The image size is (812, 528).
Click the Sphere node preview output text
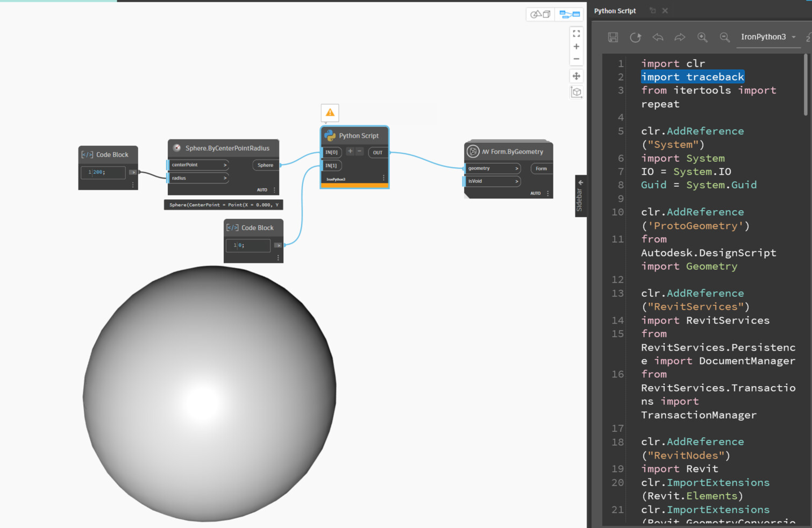[224, 205]
